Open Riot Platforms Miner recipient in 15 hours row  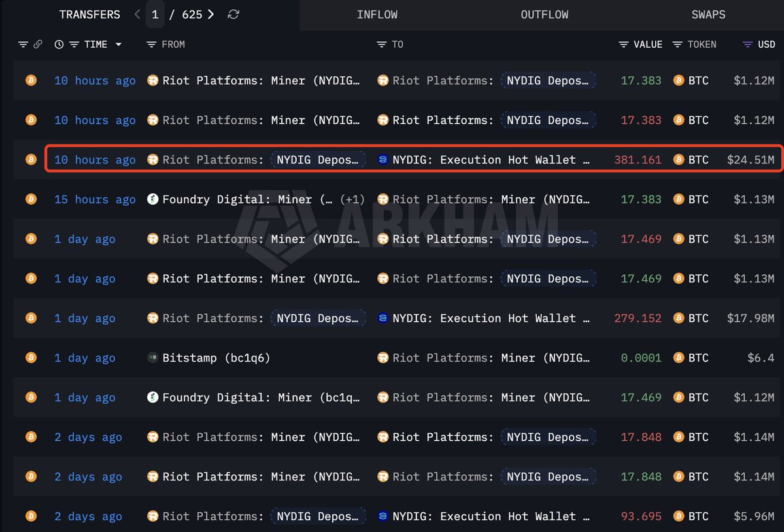491,199
